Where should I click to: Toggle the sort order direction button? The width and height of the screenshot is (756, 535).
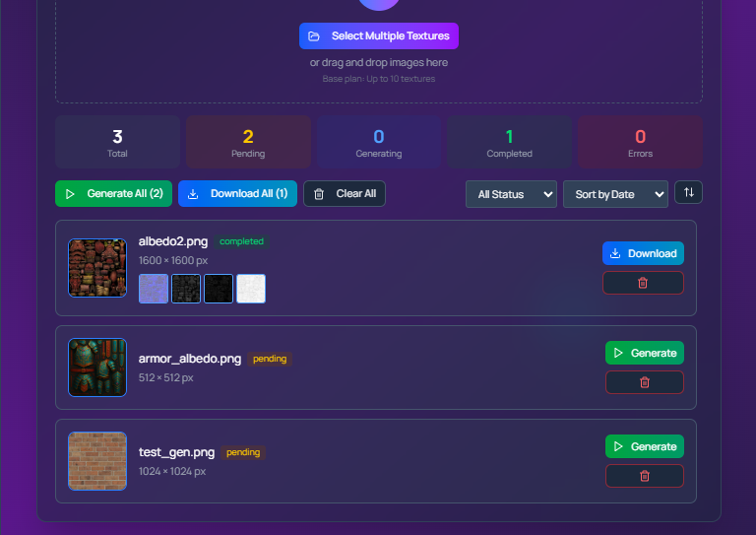(x=688, y=193)
